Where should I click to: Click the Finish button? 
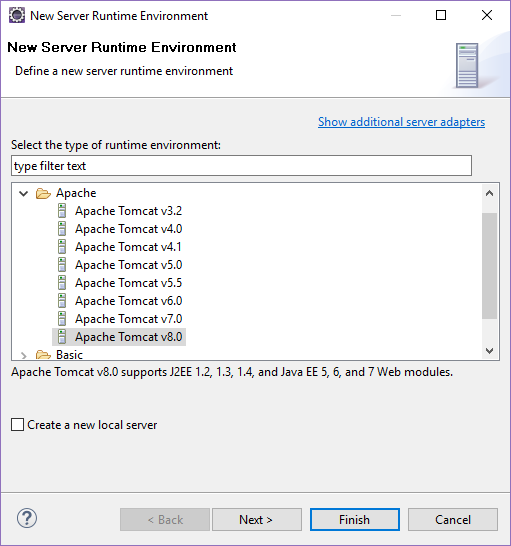click(x=355, y=520)
